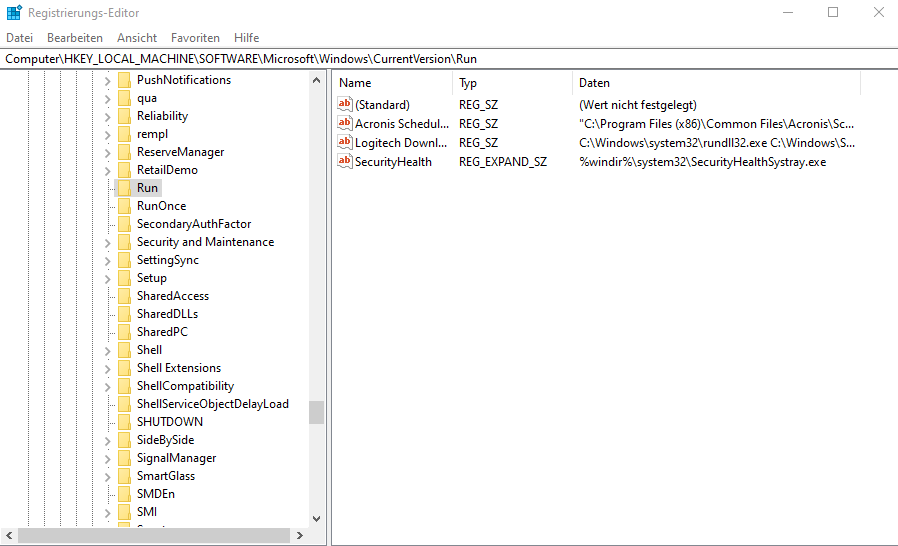The image size is (898, 546).
Task: Click the '(Wert nicht festgelegt)' data cell
Action: click(638, 105)
